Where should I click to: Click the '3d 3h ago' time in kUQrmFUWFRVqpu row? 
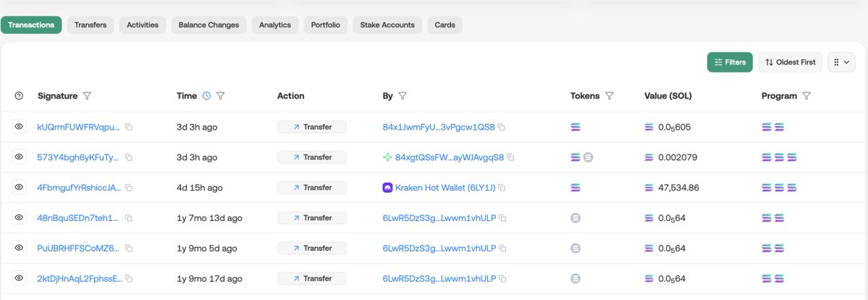pos(197,127)
